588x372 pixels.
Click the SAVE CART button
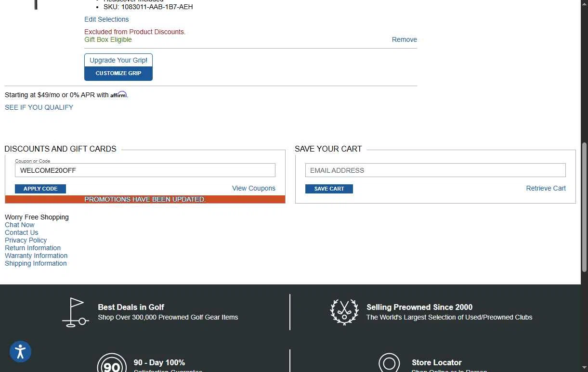click(329, 189)
